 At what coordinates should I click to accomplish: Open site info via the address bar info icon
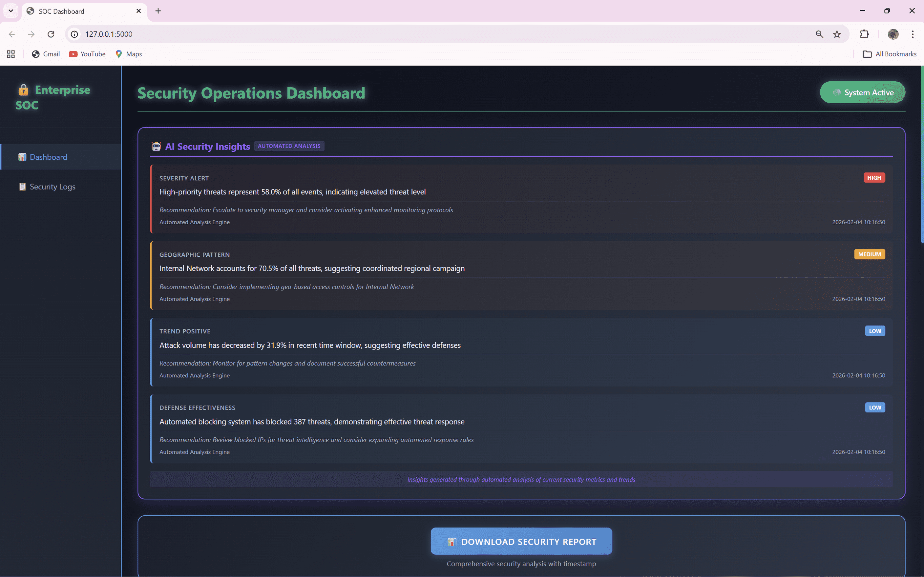pyautogui.click(x=74, y=34)
